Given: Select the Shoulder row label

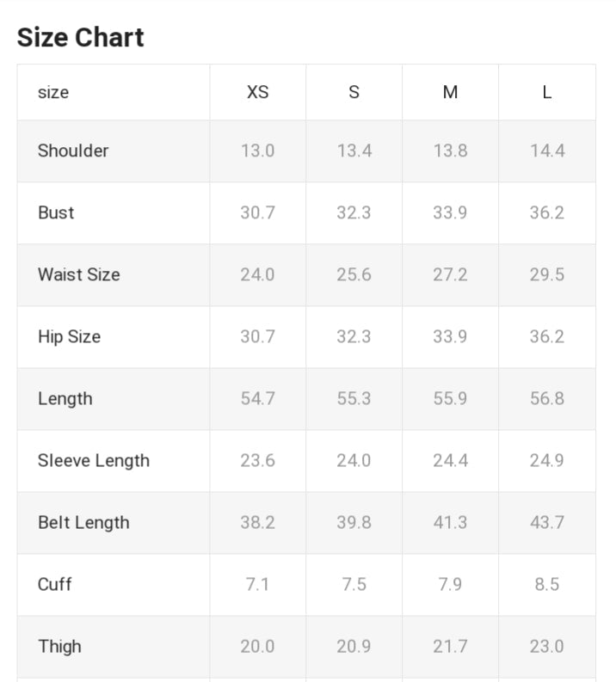Looking at the screenshot, I should pyautogui.click(x=73, y=151).
